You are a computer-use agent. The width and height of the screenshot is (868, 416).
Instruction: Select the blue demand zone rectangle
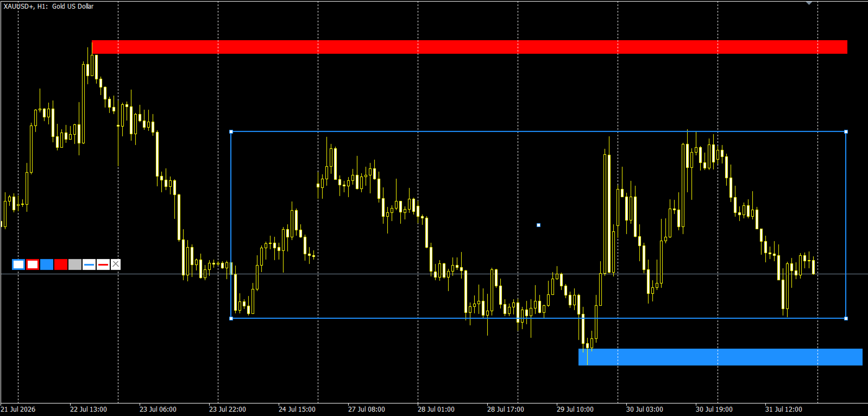[x=720, y=357]
